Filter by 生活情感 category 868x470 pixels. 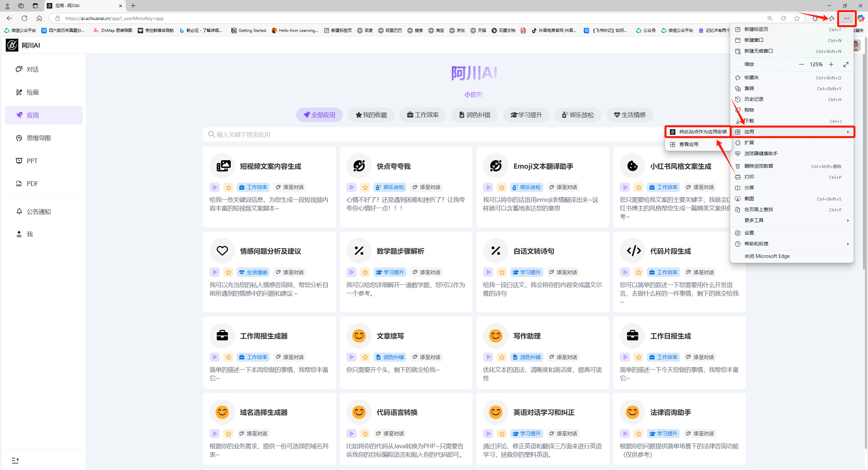630,115
